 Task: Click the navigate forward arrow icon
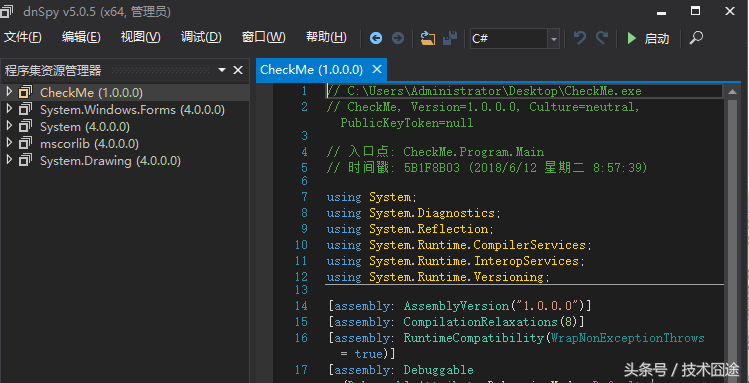coord(397,38)
